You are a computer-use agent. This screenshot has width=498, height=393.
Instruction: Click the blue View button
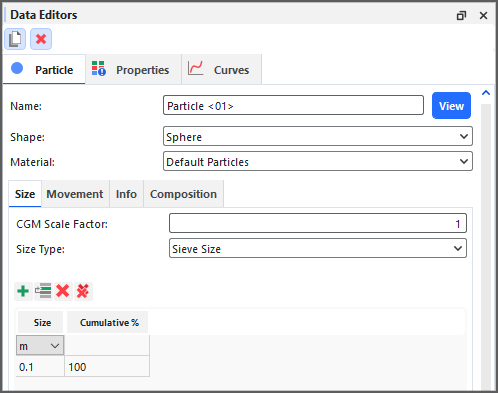[x=451, y=106]
